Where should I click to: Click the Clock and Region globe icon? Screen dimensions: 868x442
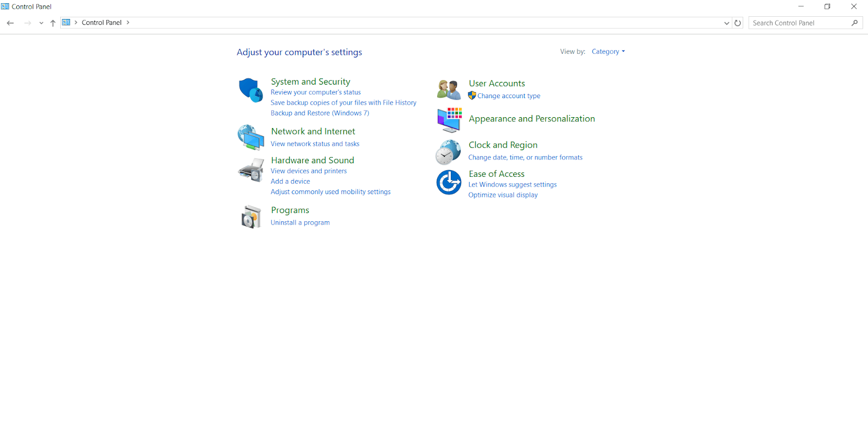coord(448,152)
